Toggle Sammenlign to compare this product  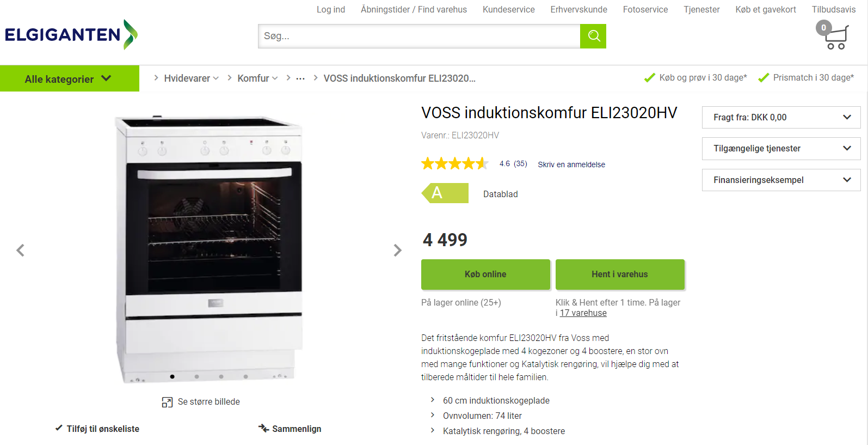[x=290, y=429]
